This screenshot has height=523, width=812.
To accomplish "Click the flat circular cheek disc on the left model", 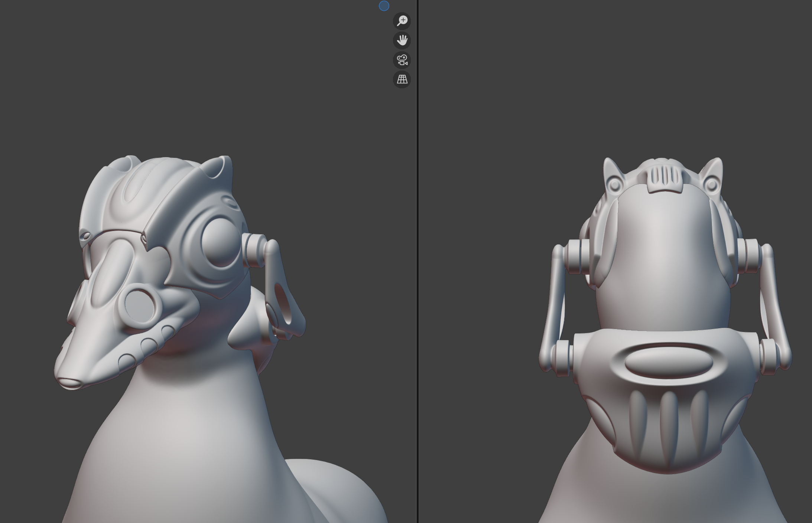I will point(140,305).
